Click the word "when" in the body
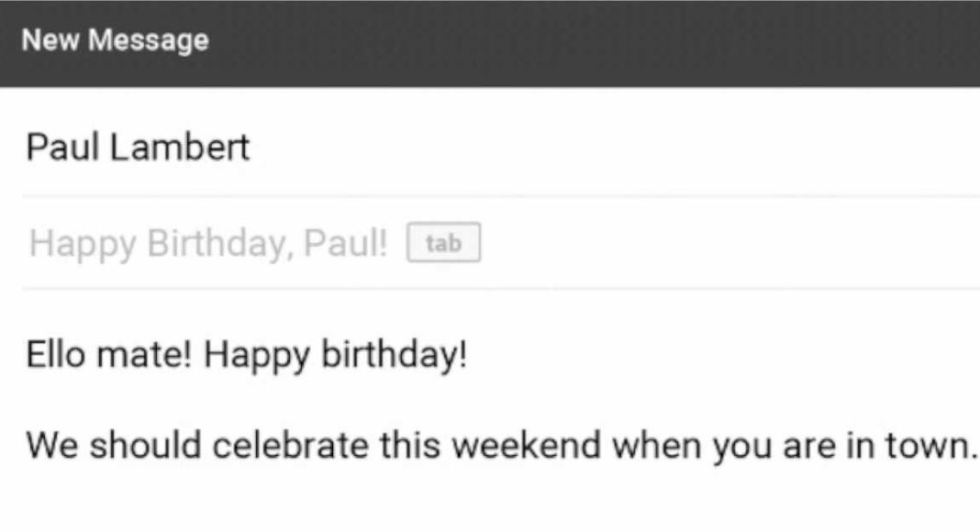 (653, 446)
